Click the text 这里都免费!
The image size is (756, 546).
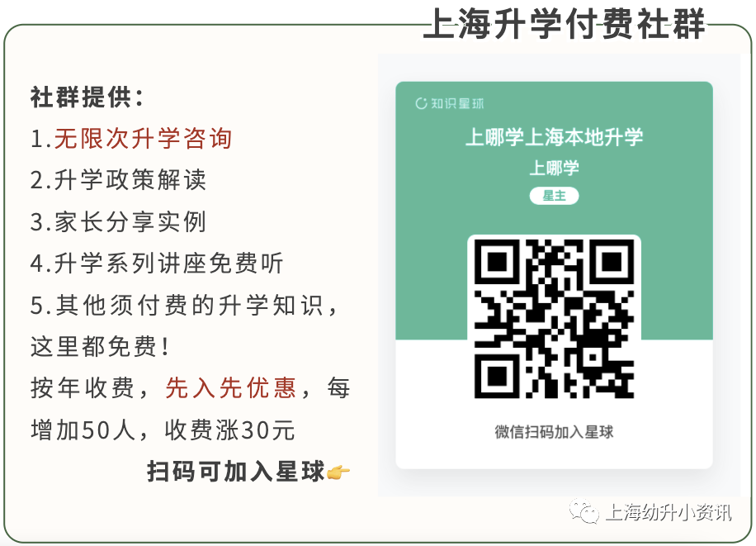click(100, 347)
